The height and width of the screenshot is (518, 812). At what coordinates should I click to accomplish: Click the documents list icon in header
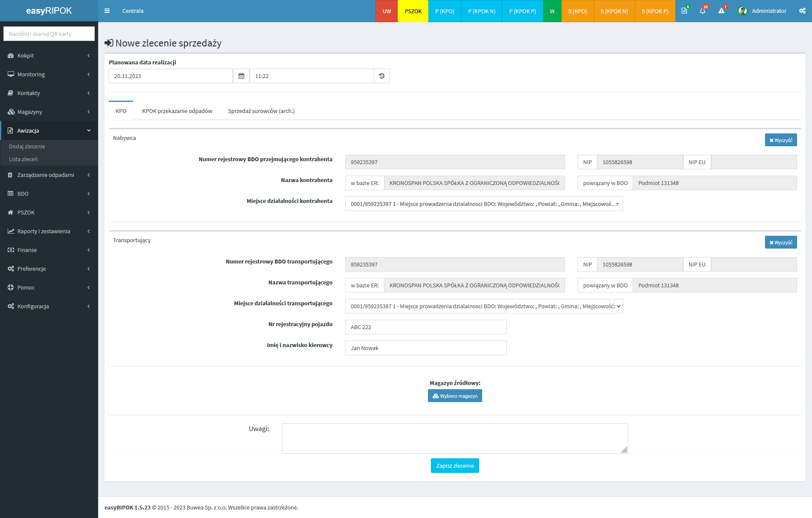pyautogui.click(x=684, y=11)
